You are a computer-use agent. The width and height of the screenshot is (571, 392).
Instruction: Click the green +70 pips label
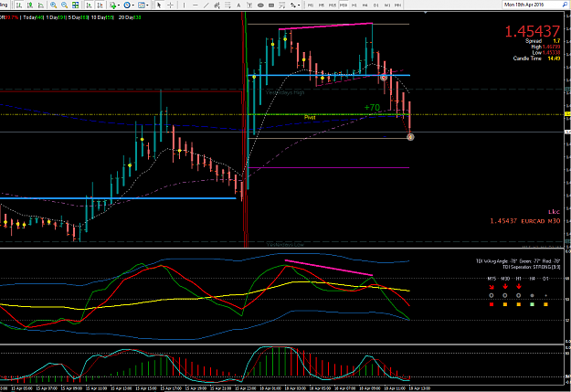(x=372, y=108)
